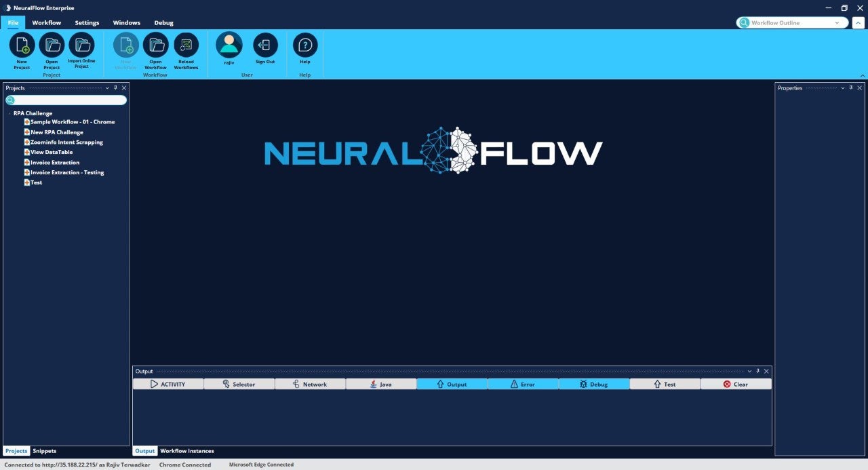The image size is (868, 470).
Task: Toggle the Test log filter
Action: point(665,384)
